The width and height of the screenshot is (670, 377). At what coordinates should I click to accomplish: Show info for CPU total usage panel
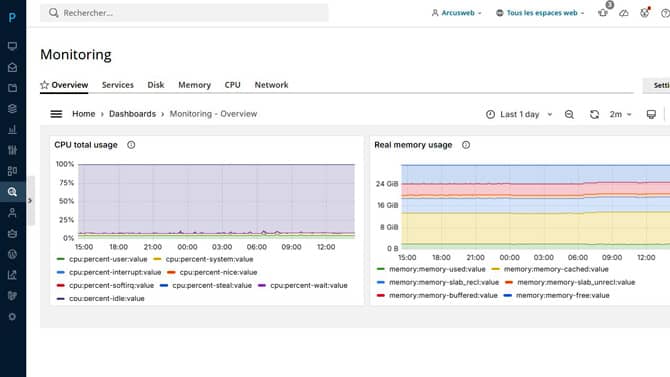pos(131,145)
